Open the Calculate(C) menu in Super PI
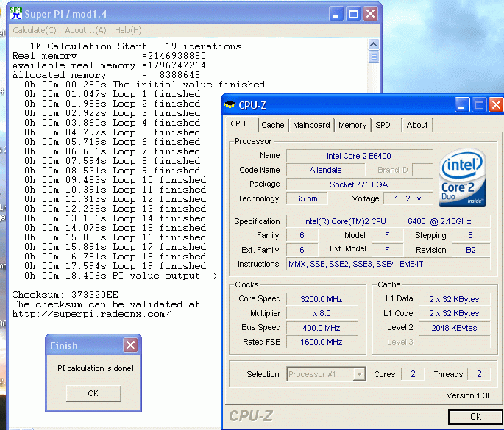The height and width of the screenshot is (430, 504). pyautogui.click(x=35, y=30)
